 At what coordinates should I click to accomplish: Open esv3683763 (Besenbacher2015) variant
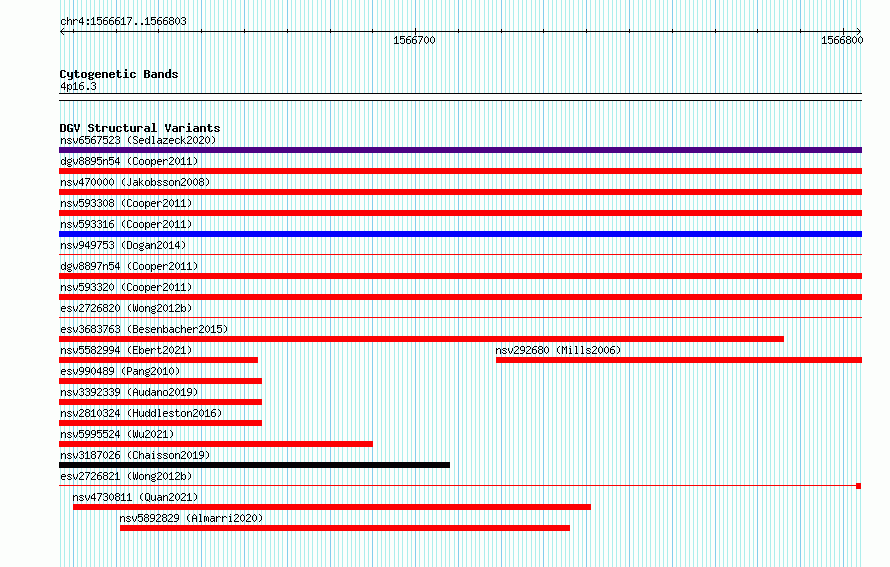tap(144, 329)
